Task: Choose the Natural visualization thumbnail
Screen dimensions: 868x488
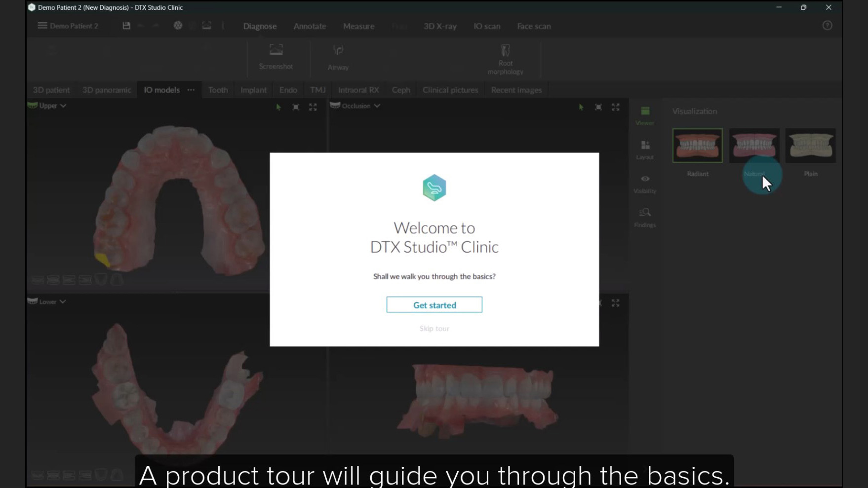Action: point(754,146)
